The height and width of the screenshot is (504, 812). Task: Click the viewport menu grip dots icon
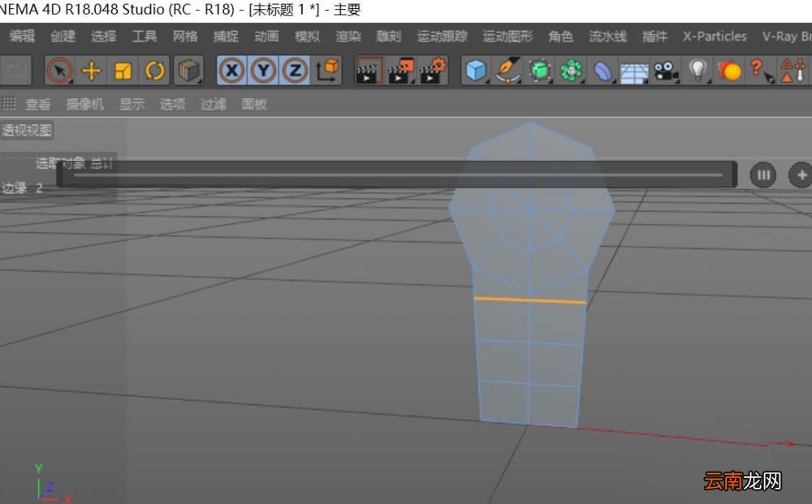pyautogui.click(x=9, y=103)
